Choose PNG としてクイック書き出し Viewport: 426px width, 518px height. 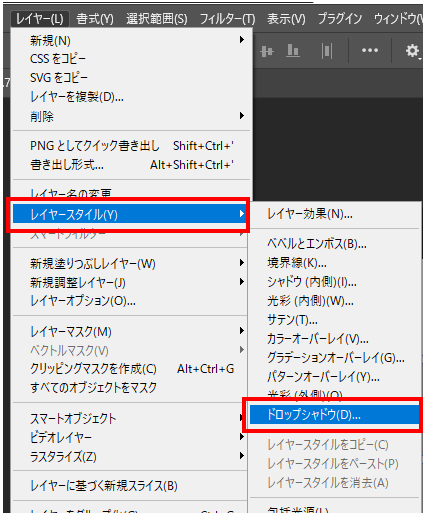(132, 146)
